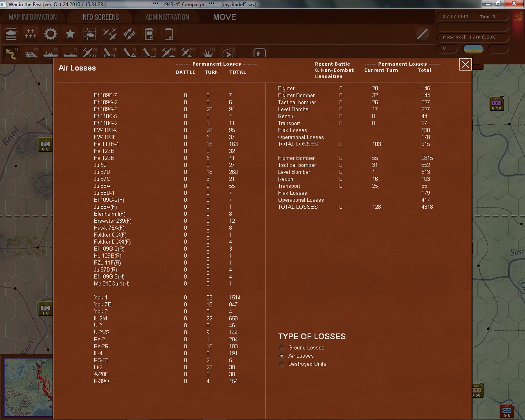Click the Fokker D.XXI(F) row label
Screen dimensions: 525x420
click(112, 242)
